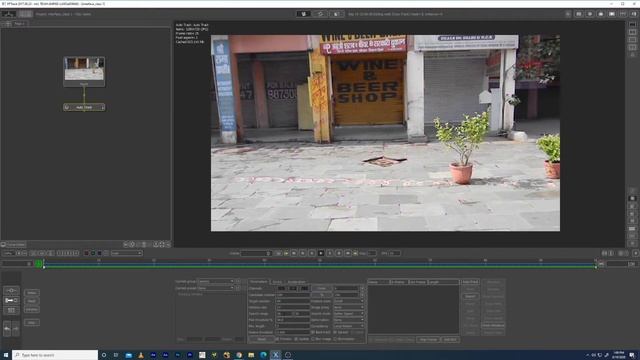Click the Notes button in the left panel

click(x=31, y=293)
